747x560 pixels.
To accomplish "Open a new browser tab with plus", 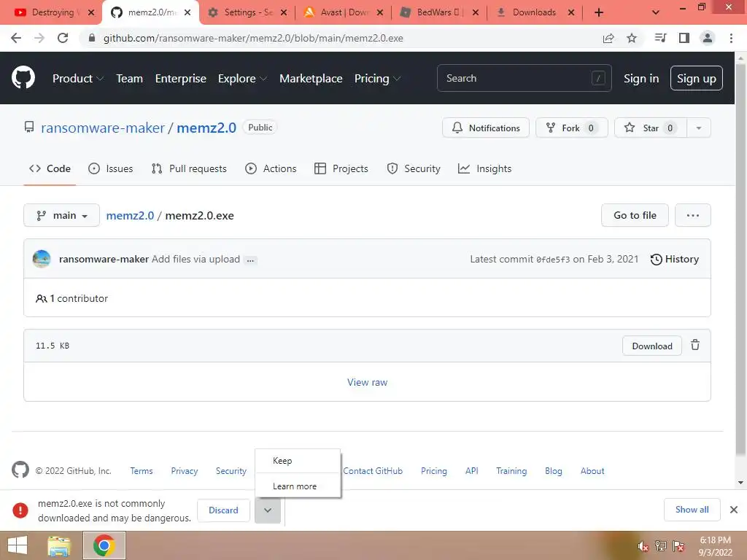I will [x=599, y=12].
